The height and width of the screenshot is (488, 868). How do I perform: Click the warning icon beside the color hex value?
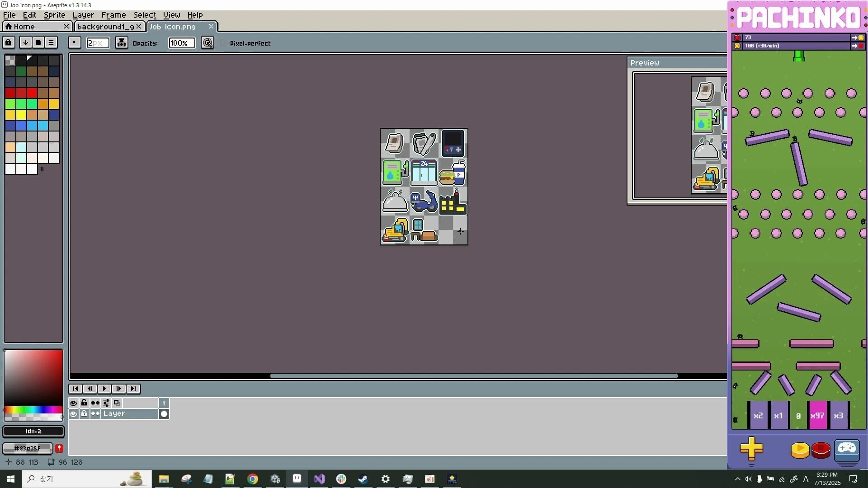coord(59,448)
